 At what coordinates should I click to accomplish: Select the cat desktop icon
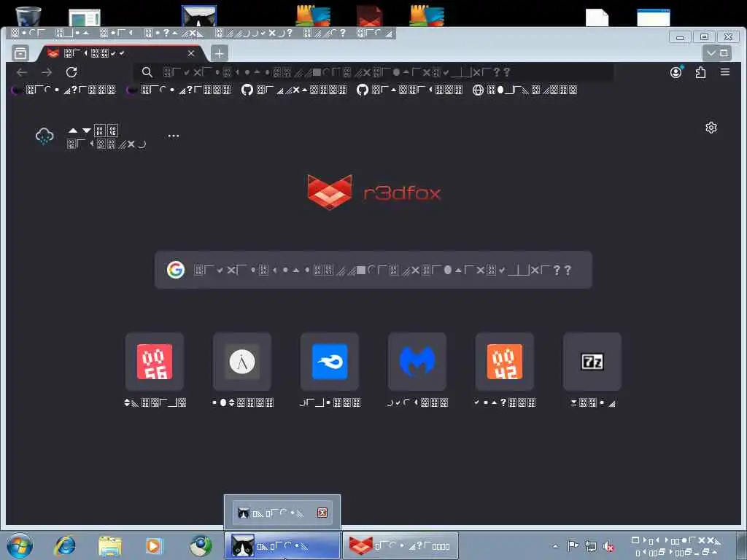(x=199, y=16)
